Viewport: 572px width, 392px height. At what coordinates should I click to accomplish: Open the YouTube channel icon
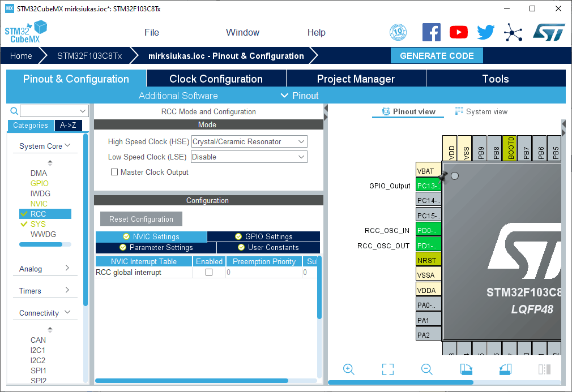459,32
